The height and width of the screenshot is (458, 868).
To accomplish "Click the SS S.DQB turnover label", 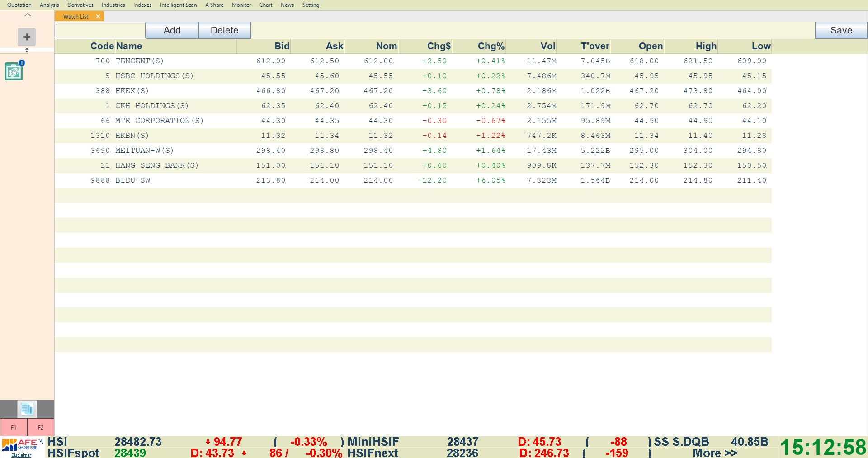I will pos(681,442).
